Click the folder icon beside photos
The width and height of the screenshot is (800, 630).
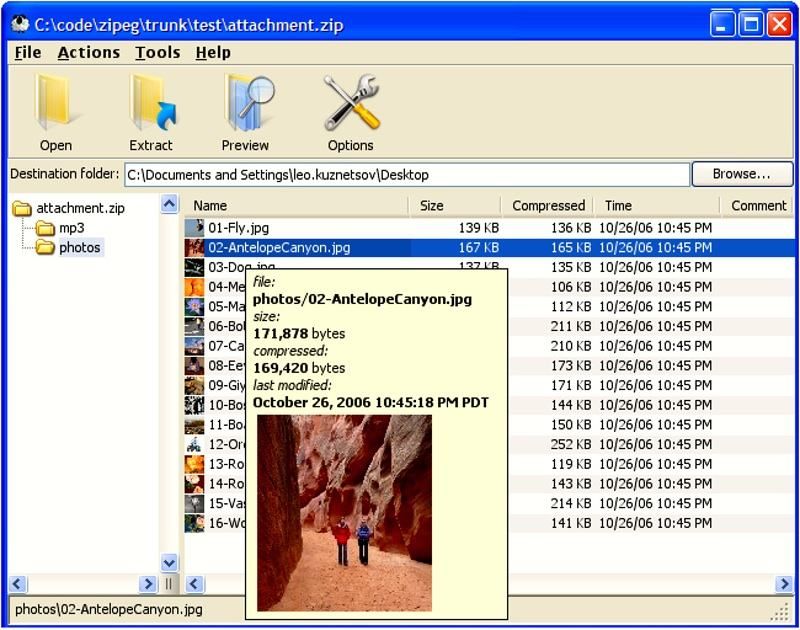coord(46,247)
